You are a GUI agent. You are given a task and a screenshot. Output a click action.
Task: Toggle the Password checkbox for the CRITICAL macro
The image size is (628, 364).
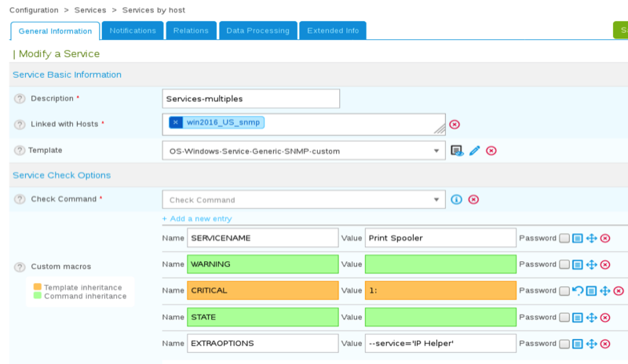point(564,291)
